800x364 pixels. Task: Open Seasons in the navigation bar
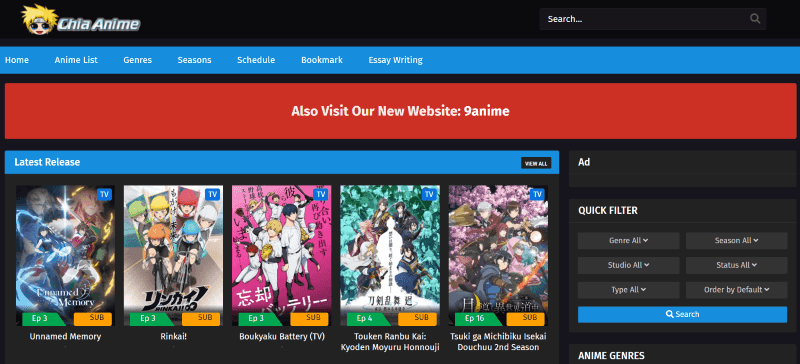tap(194, 60)
